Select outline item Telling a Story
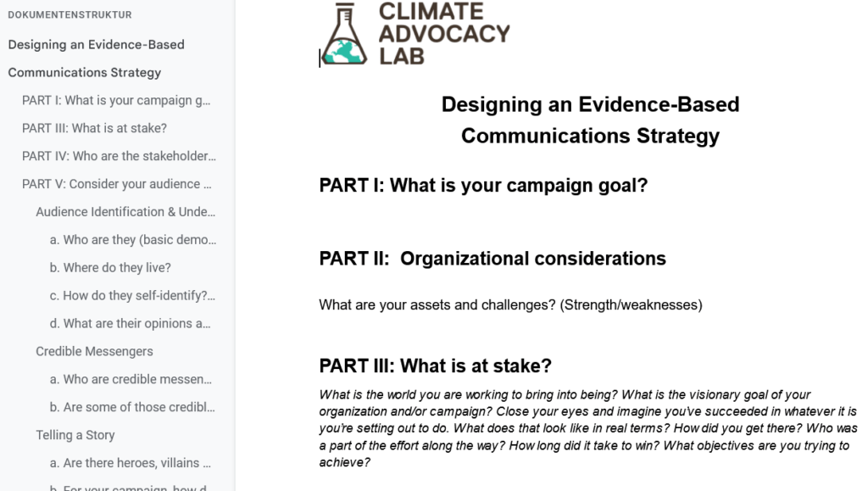Screen dimensions: 868x491 (x=75, y=435)
